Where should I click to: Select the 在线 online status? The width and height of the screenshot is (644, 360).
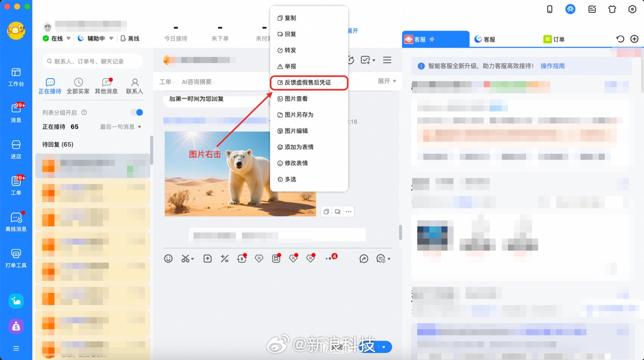tap(53, 39)
